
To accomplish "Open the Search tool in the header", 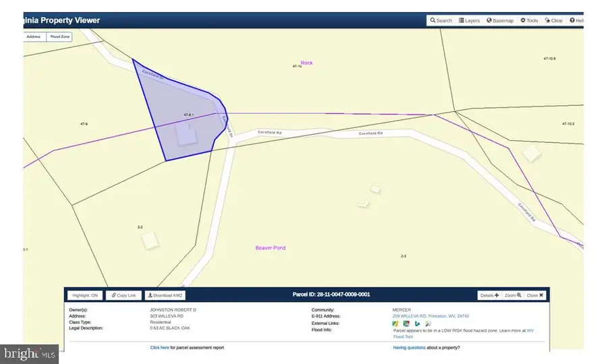I will click(441, 20).
